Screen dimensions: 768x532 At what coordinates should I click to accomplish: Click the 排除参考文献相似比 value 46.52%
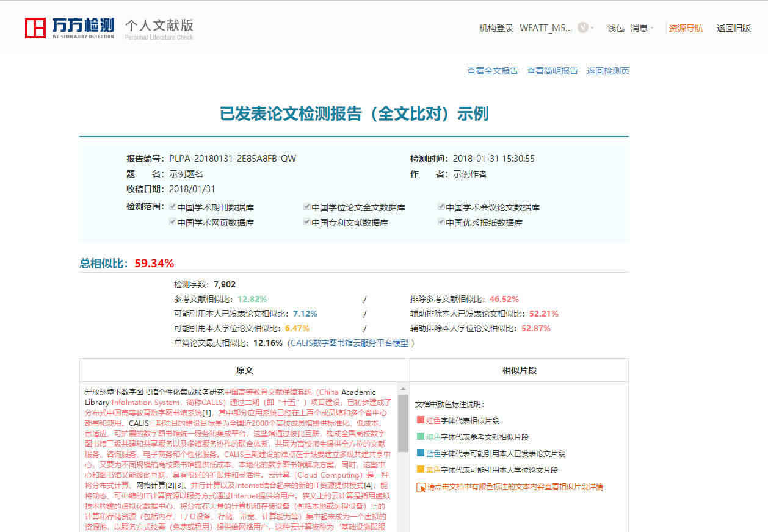click(x=504, y=299)
